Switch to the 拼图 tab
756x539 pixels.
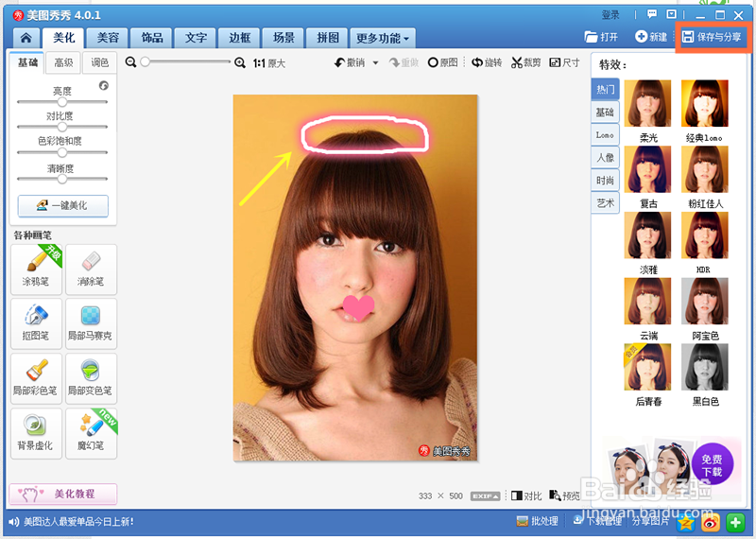tap(327, 38)
